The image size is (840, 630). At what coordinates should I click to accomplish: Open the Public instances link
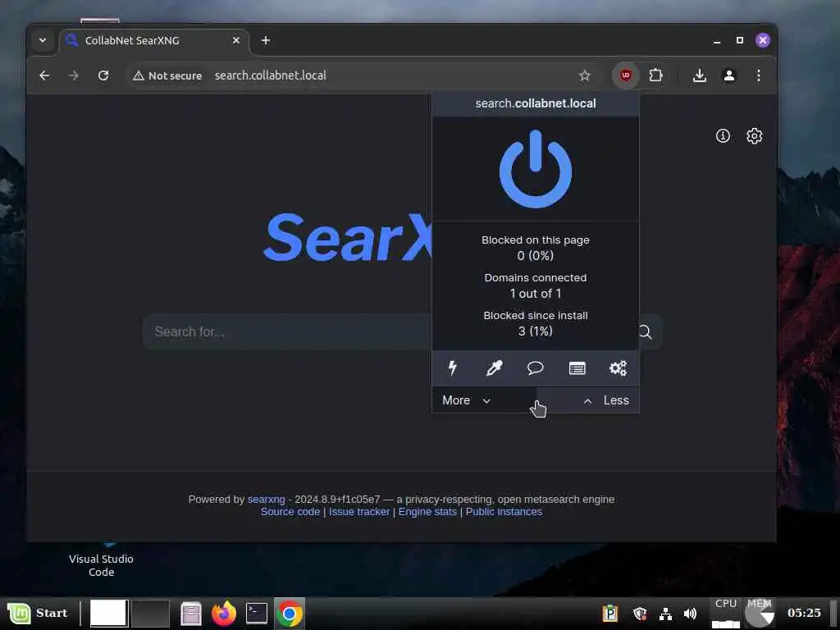504,512
